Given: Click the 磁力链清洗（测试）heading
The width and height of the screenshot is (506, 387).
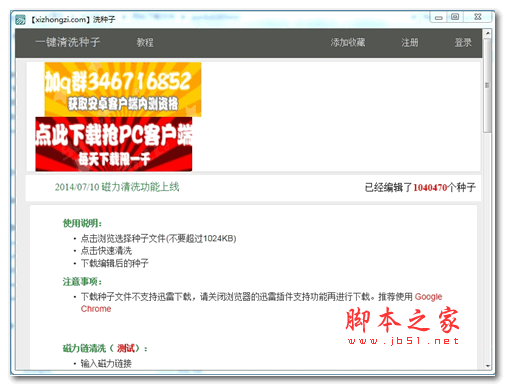Looking at the screenshot, I should click(105, 348).
